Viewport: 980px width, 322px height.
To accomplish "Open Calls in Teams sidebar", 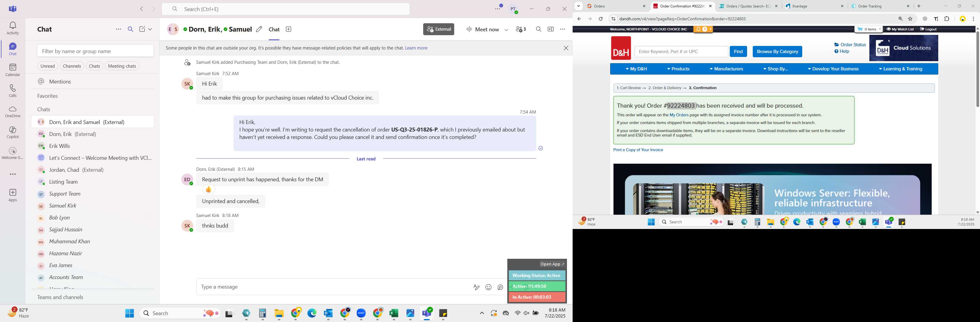I will coord(13,91).
